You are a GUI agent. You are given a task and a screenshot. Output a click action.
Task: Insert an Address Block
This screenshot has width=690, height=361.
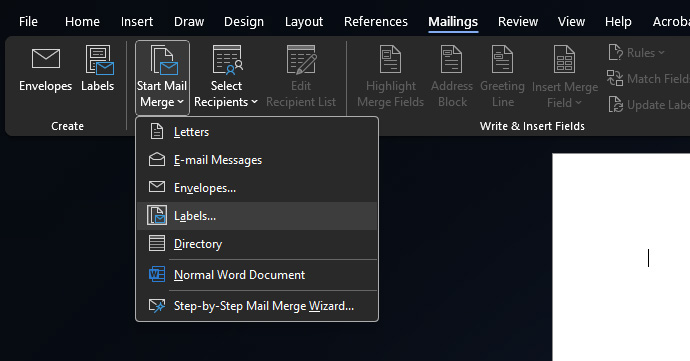(452, 77)
